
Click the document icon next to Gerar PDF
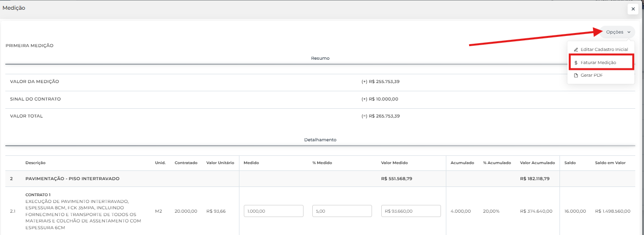pyautogui.click(x=576, y=75)
